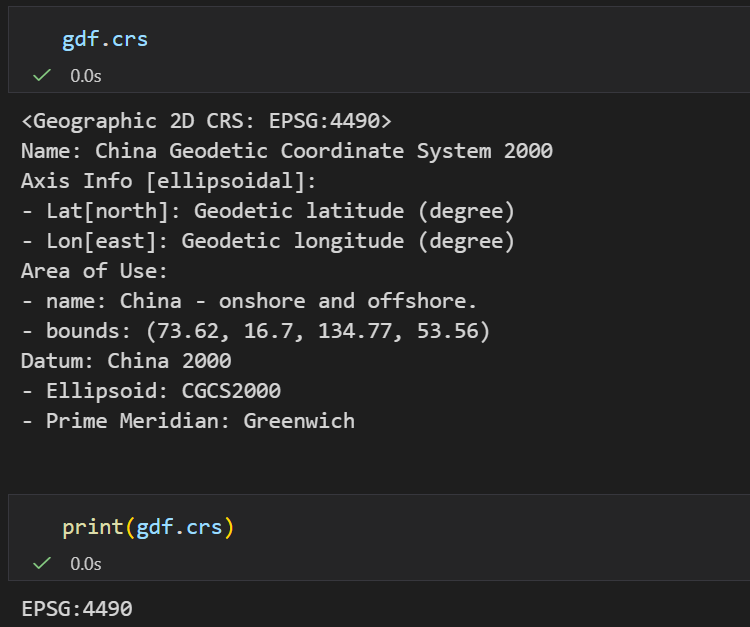Click the Geographic 2D CRS header line
Image resolution: width=750 pixels, height=627 pixels.
[207, 121]
